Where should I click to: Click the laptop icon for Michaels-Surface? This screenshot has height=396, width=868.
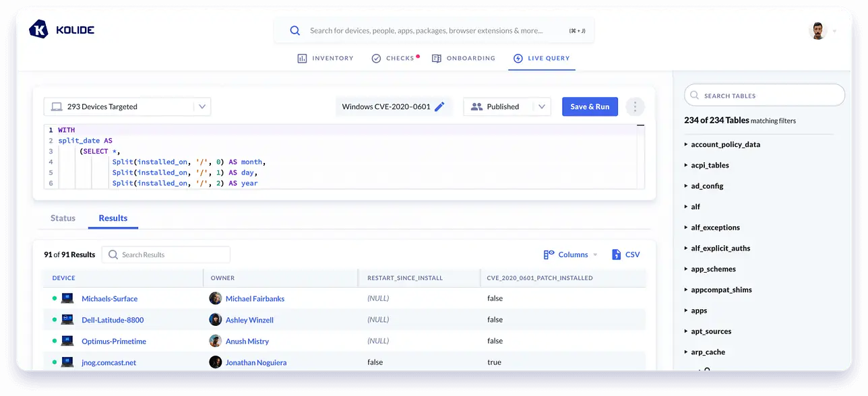point(67,298)
